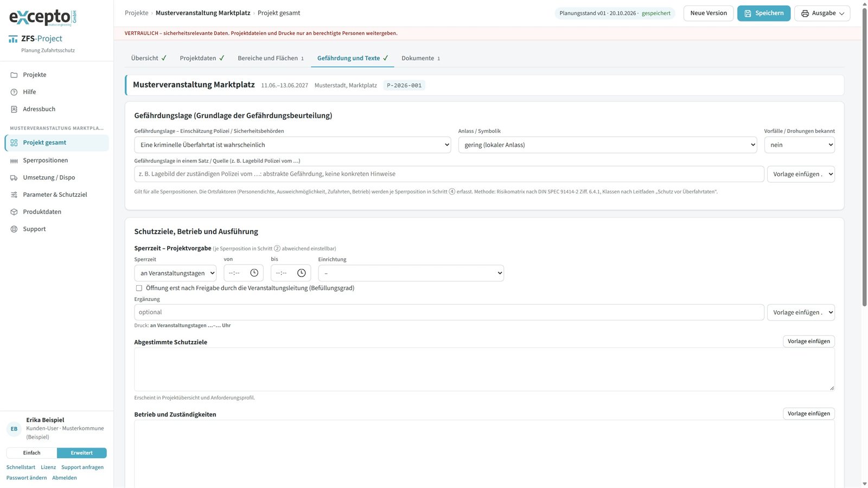Open the Gefährdungslage Einschätzung dropdown
This screenshot has height=488, width=868.
tap(292, 145)
